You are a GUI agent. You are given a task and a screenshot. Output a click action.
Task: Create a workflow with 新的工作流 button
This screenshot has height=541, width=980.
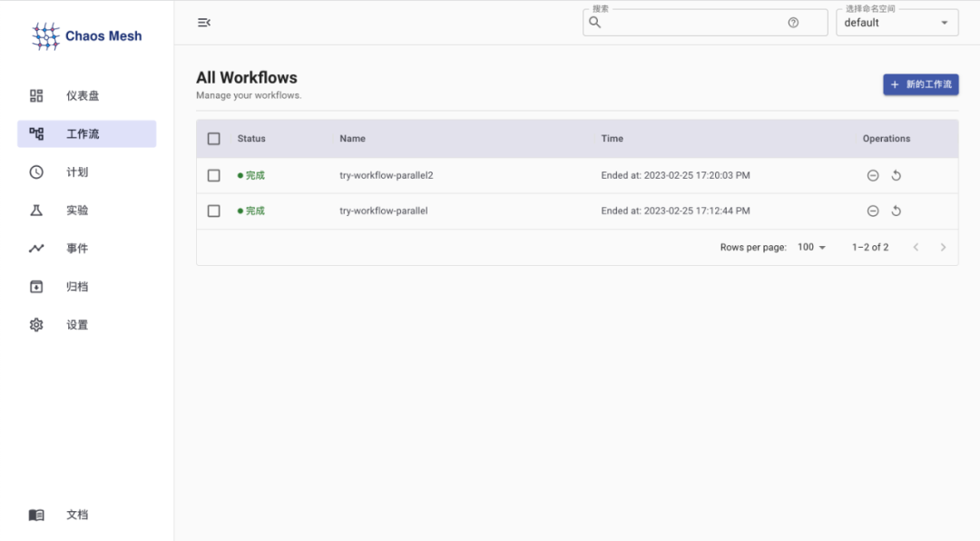click(921, 84)
